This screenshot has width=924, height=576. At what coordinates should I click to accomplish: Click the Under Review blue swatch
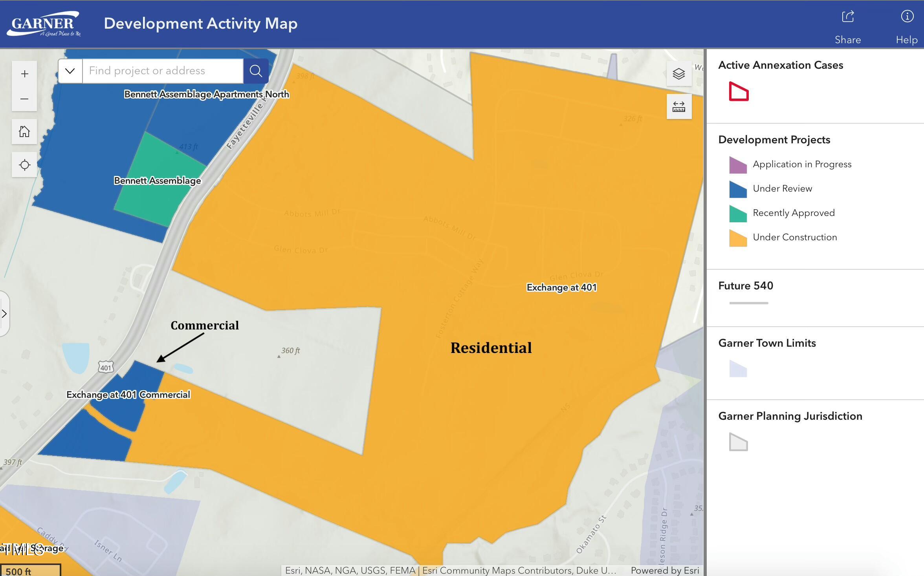click(x=738, y=189)
